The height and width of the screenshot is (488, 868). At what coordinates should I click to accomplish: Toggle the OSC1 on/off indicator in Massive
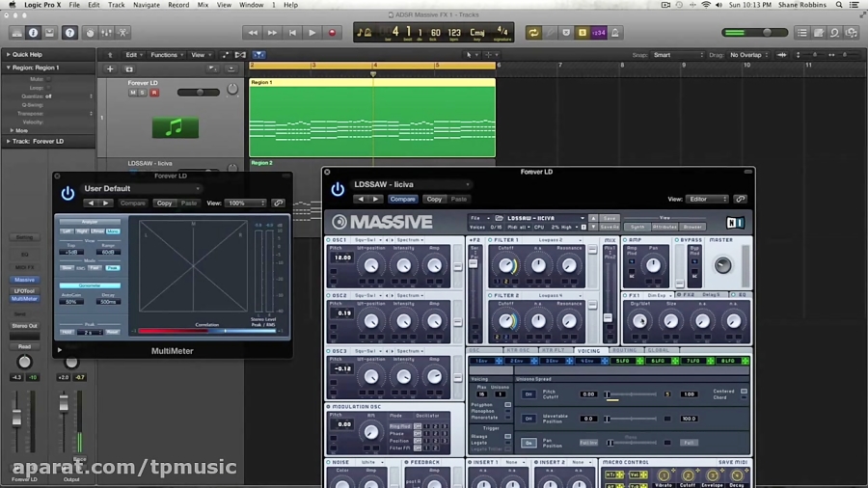click(x=329, y=240)
